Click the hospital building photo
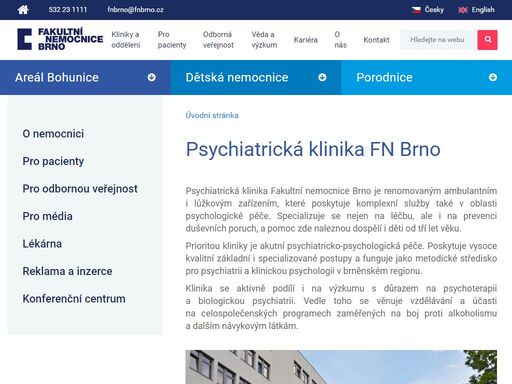 341,367
